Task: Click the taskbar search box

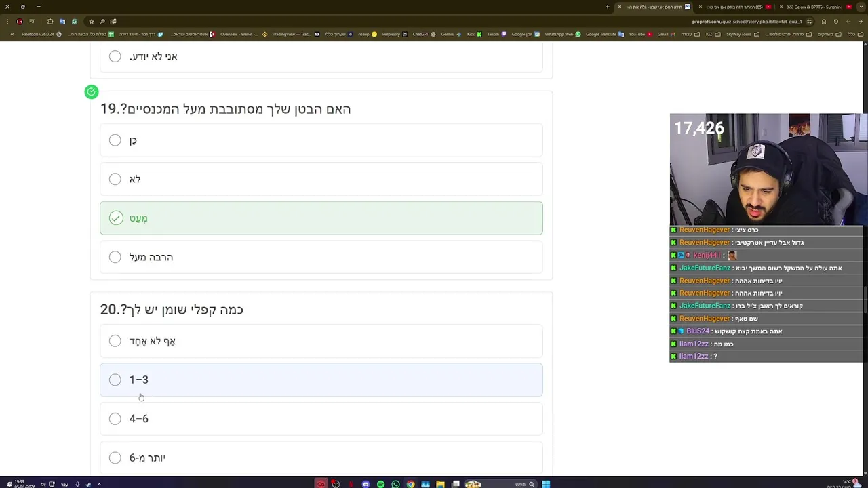Action: [501, 484]
